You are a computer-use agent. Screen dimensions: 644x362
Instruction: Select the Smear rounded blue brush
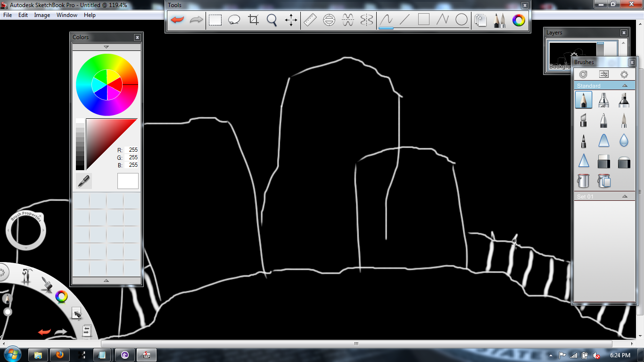pos(603,140)
